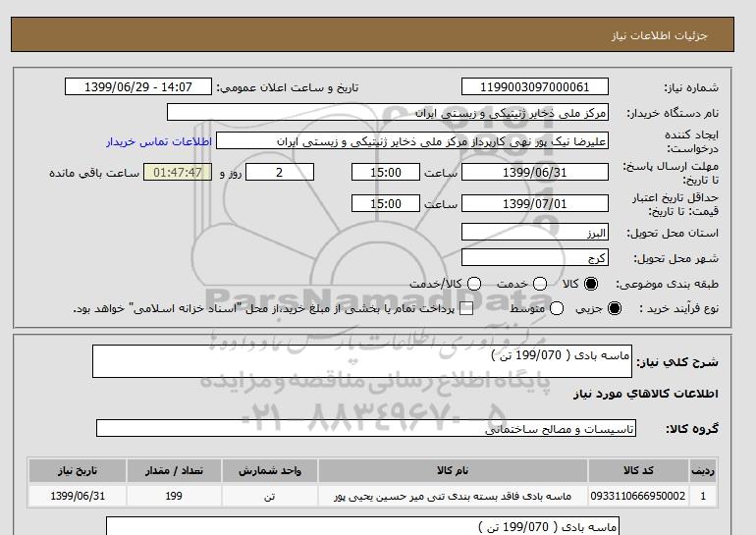Click the goods name cell ماسه بادی
756x535 pixels.
point(453,496)
